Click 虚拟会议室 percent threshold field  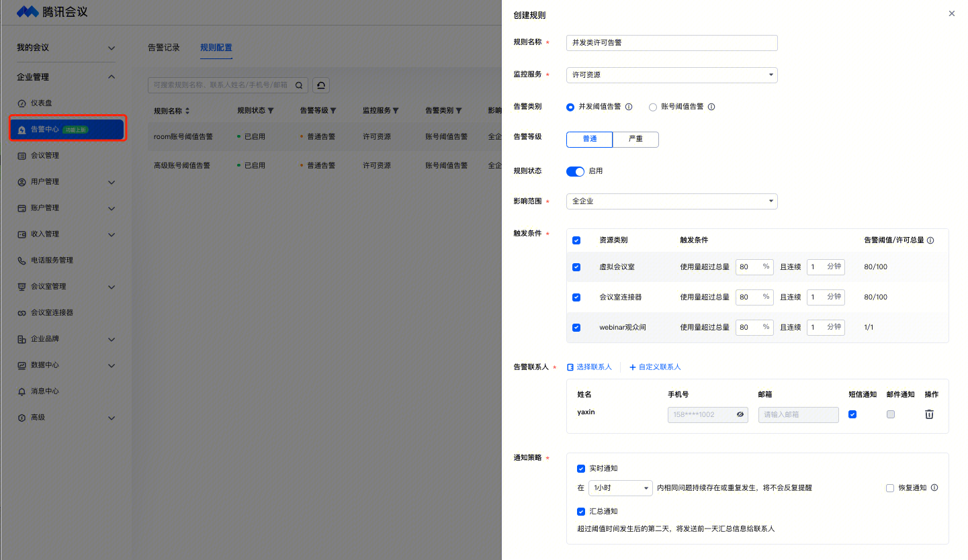[x=754, y=267]
